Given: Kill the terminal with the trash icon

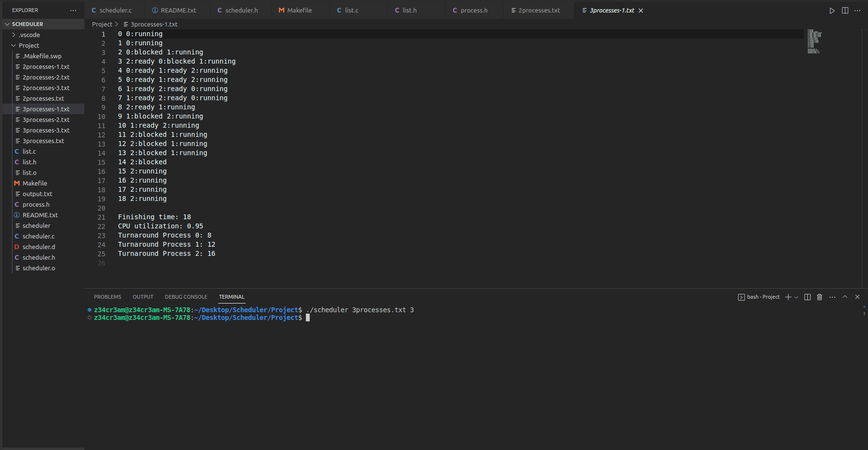Looking at the screenshot, I should pyautogui.click(x=819, y=297).
